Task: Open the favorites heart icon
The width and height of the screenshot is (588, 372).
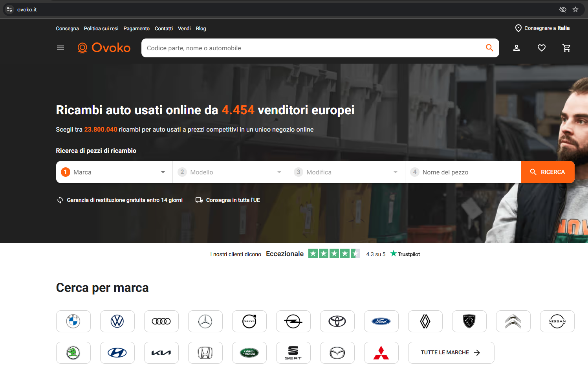Action: click(x=542, y=48)
